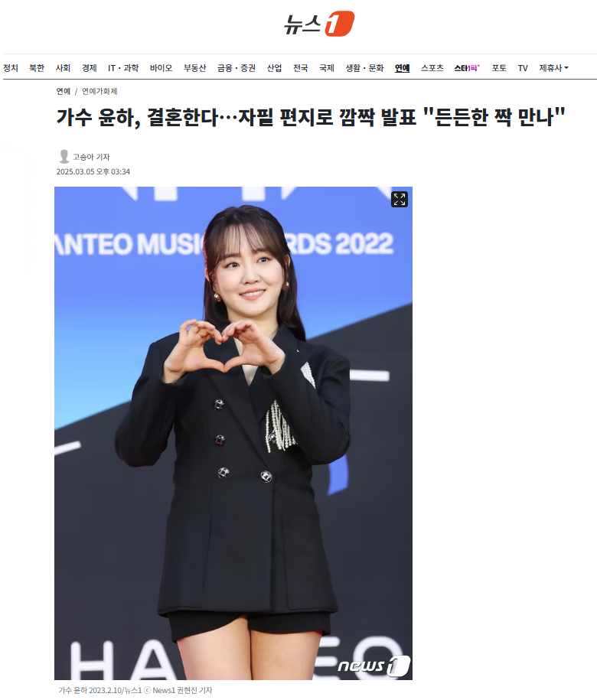This screenshot has height=700, width=597.
Task: Open the 스포츠 section
Action: (432, 68)
